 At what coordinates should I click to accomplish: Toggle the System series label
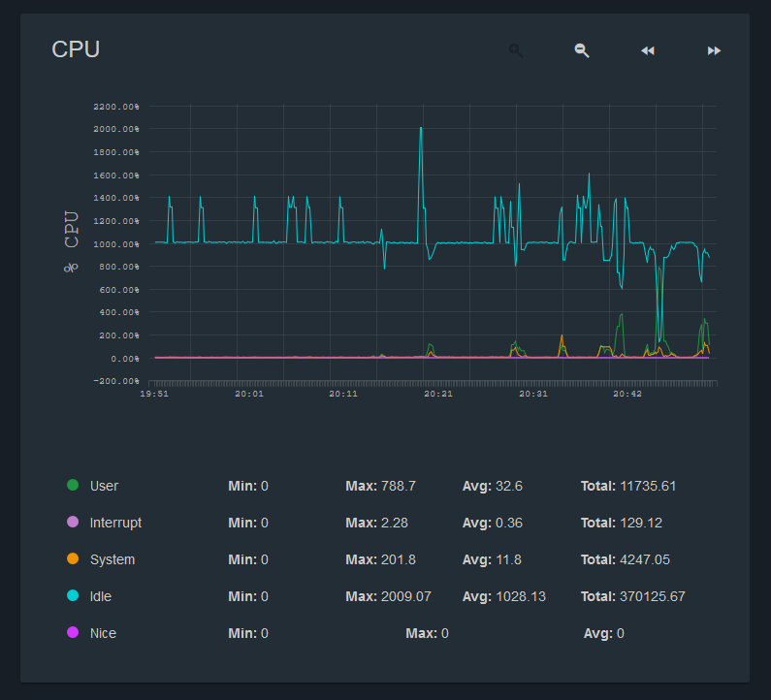[112, 559]
